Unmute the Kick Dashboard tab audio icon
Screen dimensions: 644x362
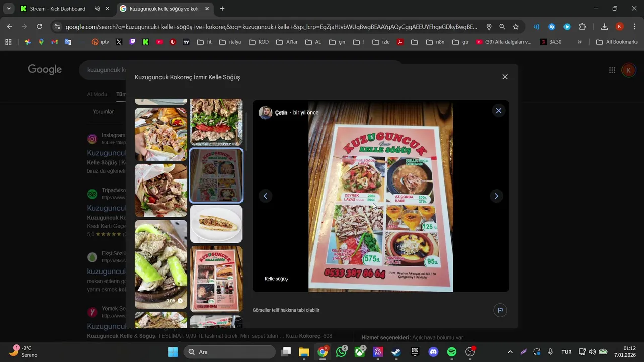tap(97, 9)
